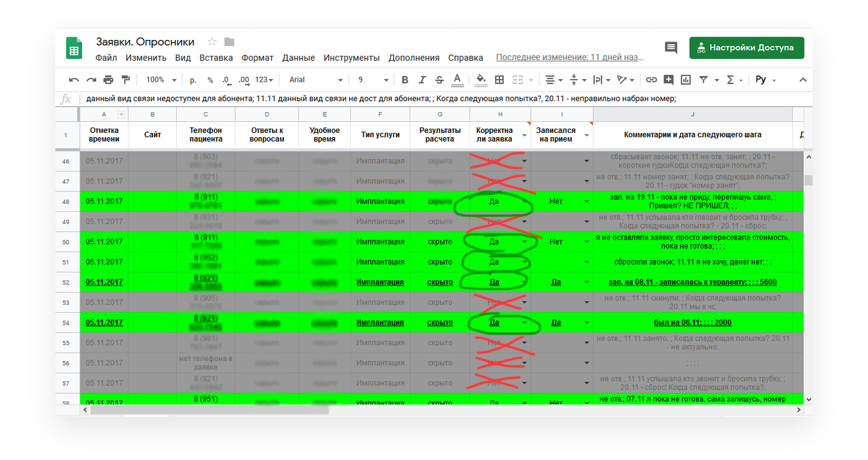Image resolution: width=868 pixels, height=460 pixels.
Task: Merge cells icon in toolbar
Action: coord(518,80)
